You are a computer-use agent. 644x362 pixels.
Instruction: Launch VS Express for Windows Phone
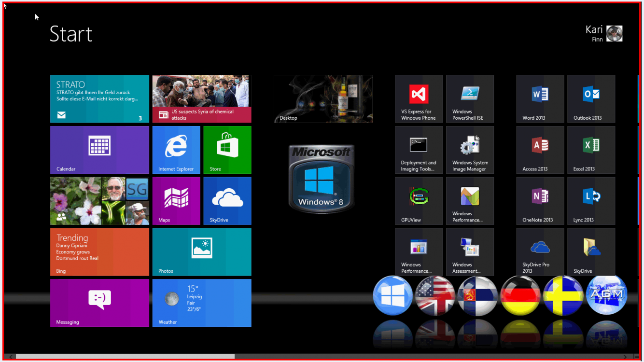tap(419, 98)
